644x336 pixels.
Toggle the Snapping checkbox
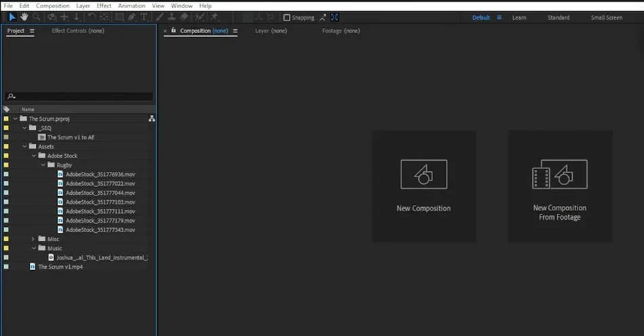click(287, 18)
